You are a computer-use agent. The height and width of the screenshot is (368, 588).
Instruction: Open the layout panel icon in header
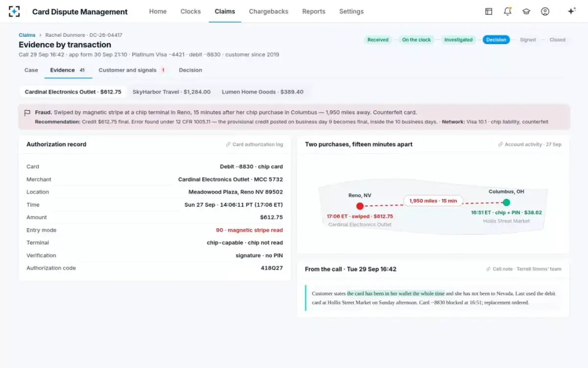pyautogui.click(x=489, y=11)
